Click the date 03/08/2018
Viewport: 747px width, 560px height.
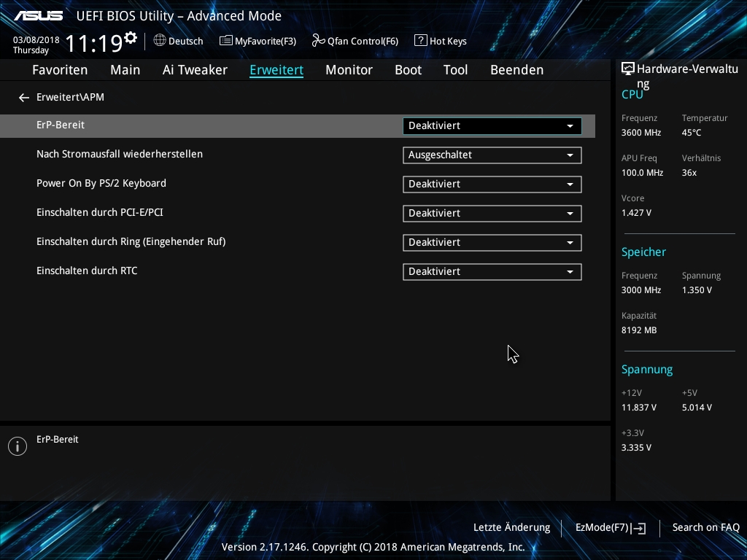(x=36, y=40)
